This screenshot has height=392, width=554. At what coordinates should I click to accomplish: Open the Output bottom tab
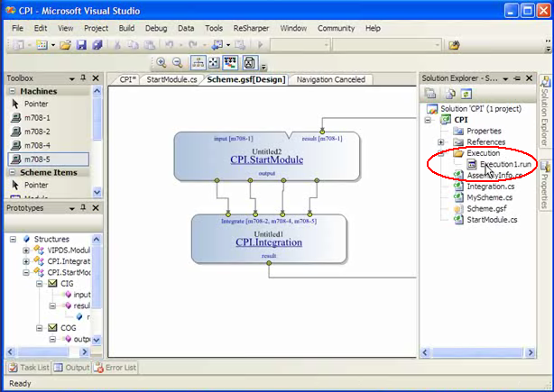[72, 368]
